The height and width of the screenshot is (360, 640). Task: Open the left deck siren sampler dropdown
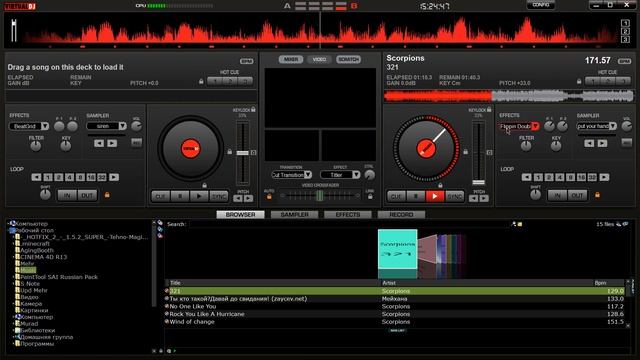[x=122, y=126]
